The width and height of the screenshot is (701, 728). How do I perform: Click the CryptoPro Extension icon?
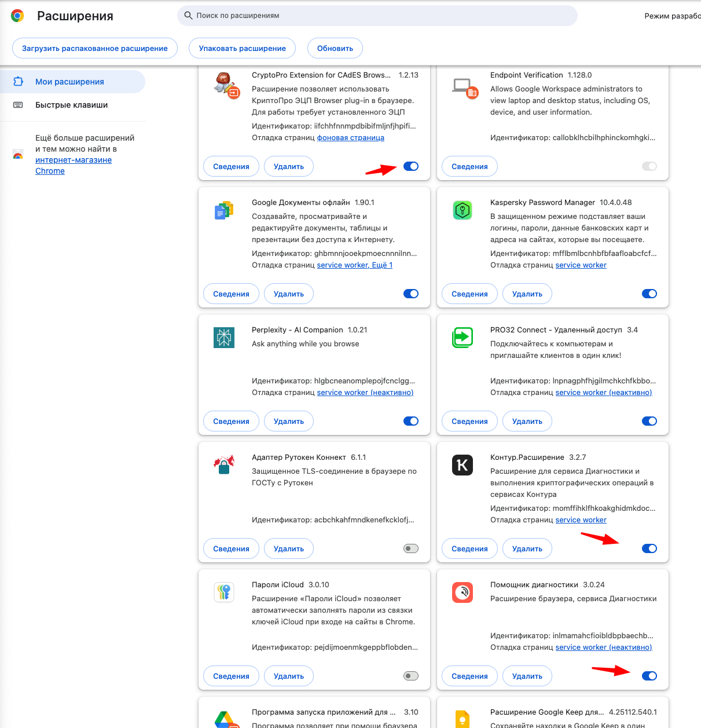(x=226, y=85)
